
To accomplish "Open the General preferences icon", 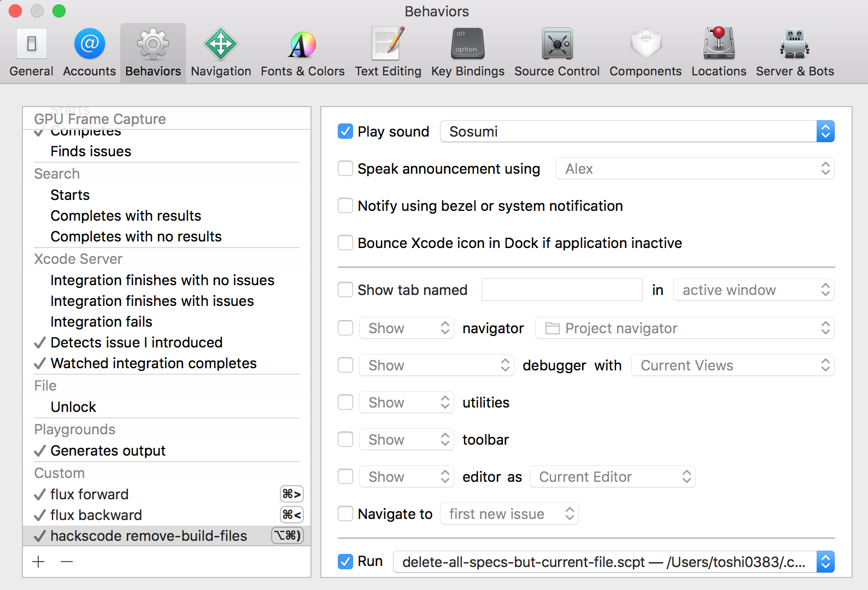I will coord(31,44).
